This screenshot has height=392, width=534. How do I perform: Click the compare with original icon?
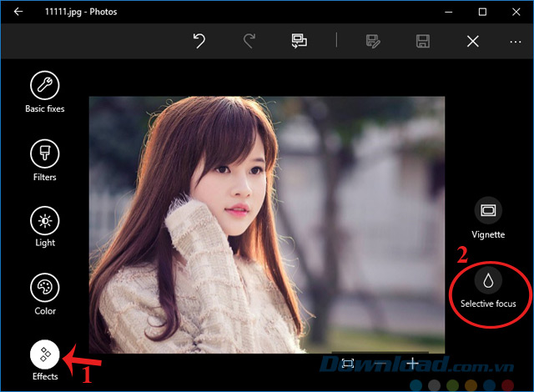click(299, 41)
